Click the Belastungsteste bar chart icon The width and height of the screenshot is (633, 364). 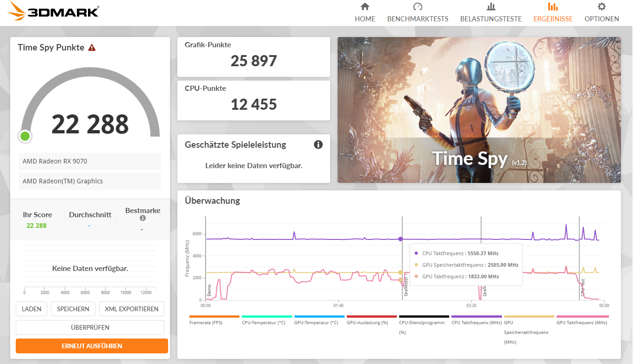pyautogui.click(x=491, y=6)
